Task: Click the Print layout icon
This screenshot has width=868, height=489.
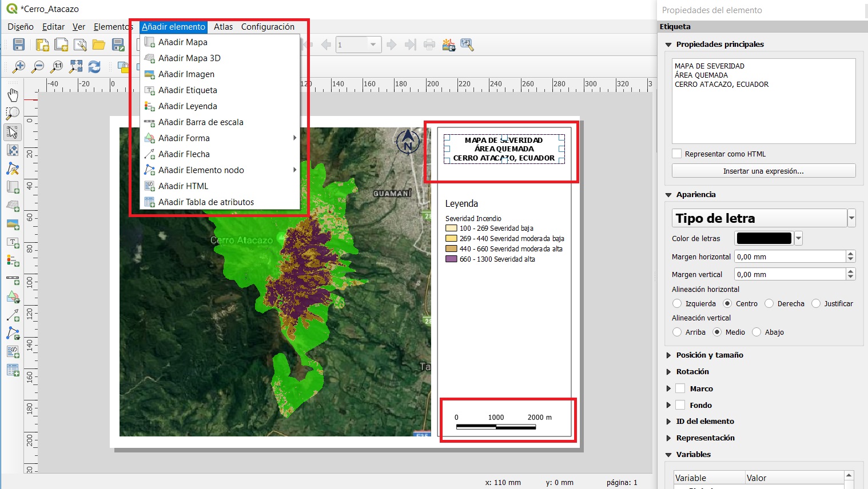Action: 429,45
